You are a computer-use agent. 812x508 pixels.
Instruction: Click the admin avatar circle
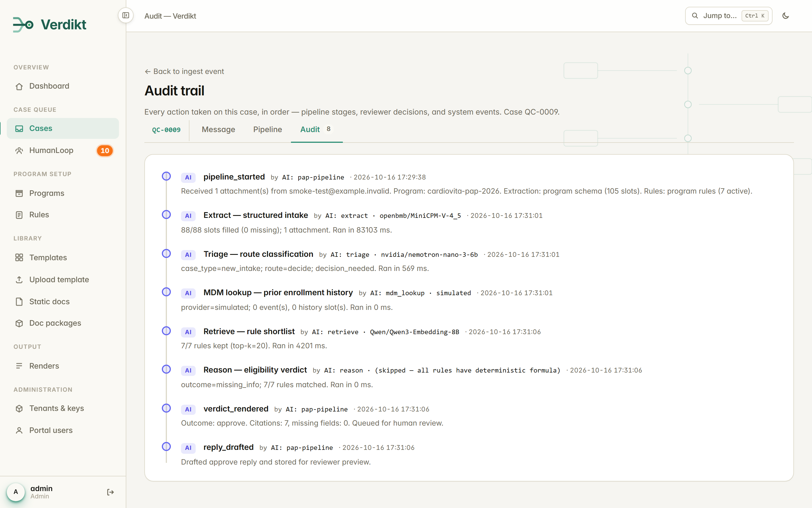pyautogui.click(x=16, y=492)
